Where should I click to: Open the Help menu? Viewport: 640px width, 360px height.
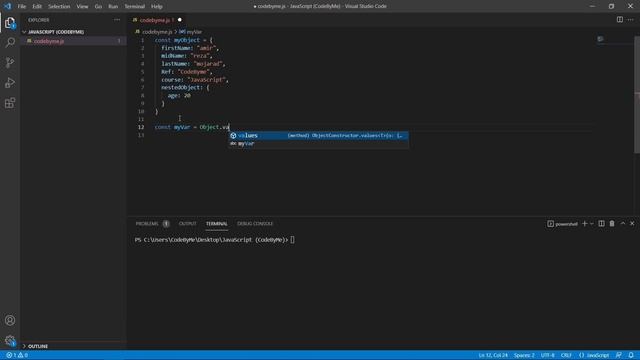click(x=157, y=6)
